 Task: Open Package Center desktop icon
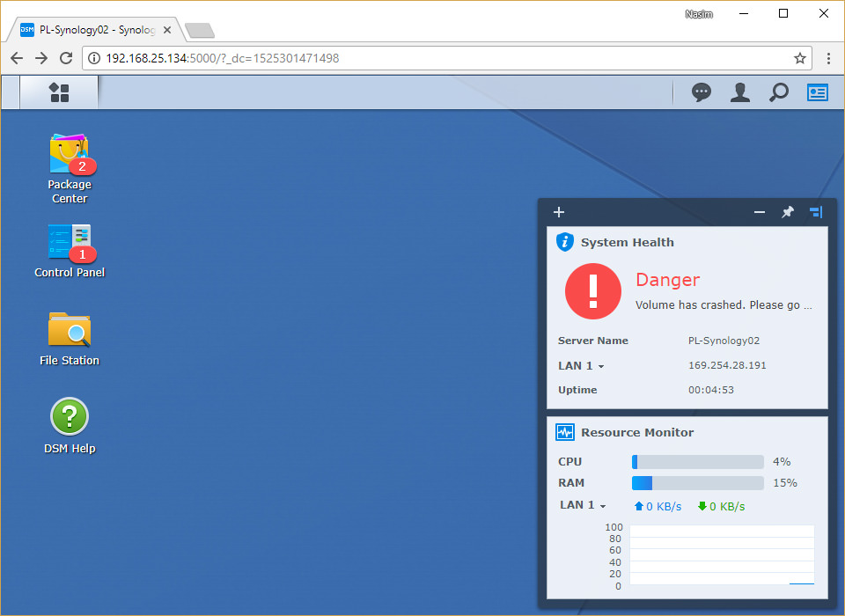coord(70,169)
